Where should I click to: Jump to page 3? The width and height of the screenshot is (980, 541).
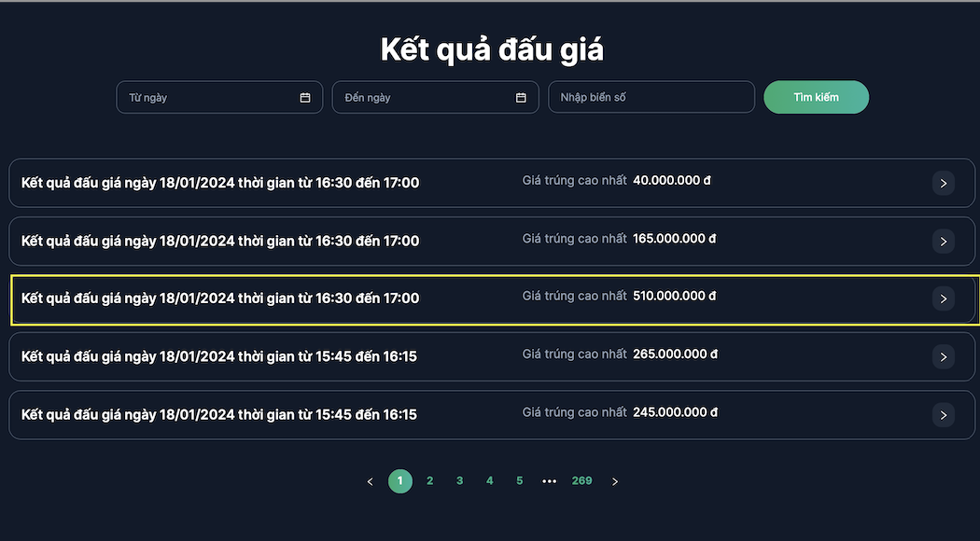460,481
